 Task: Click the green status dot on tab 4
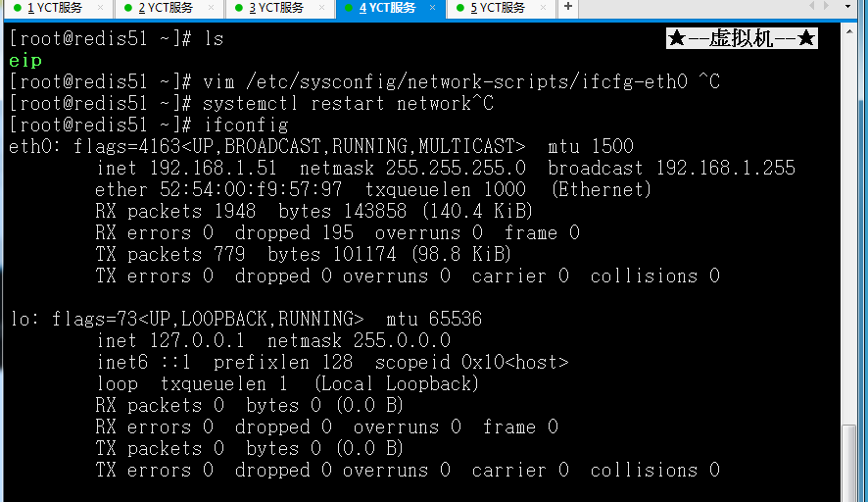click(349, 8)
